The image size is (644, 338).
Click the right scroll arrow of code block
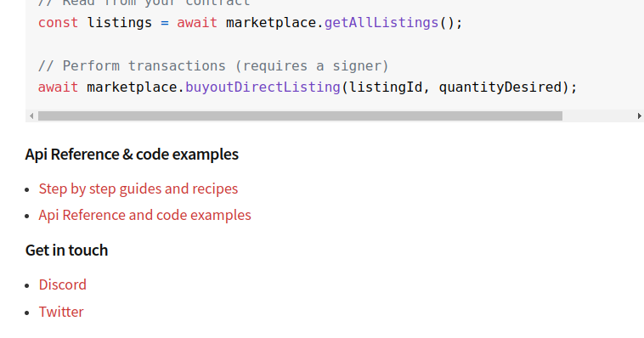[x=639, y=116]
